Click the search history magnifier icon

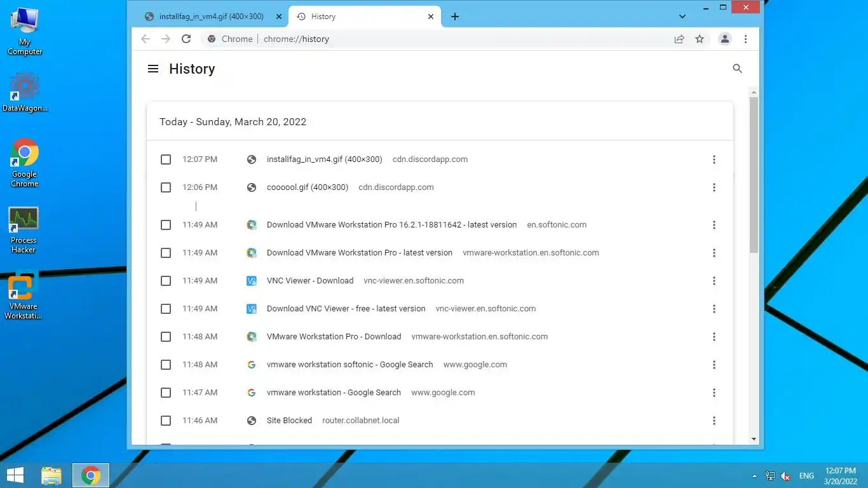click(737, 69)
